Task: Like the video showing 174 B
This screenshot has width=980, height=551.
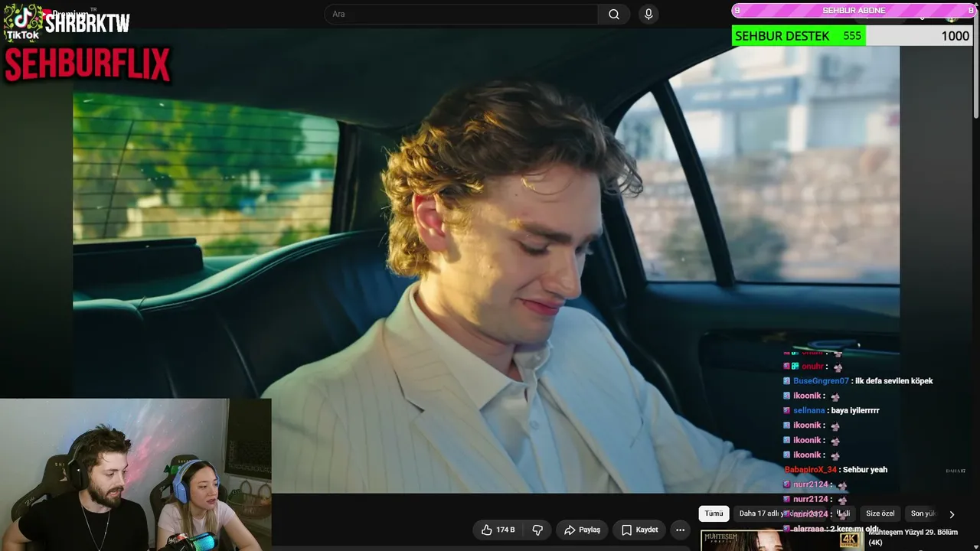Action: pos(498,530)
